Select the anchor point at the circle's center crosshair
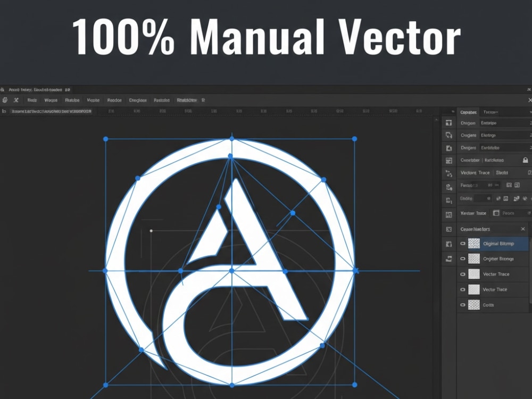The image size is (532, 399). click(x=232, y=271)
